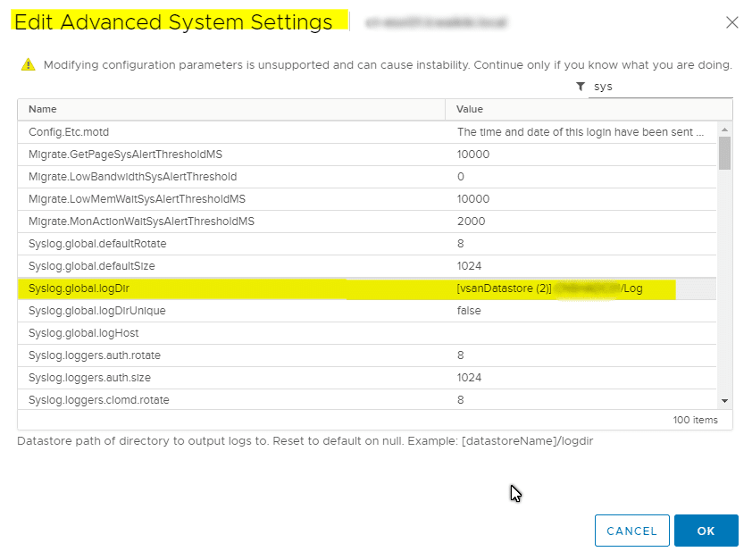Click the dialog close X icon
This screenshot has height=560, width=752.
(732, 22)
